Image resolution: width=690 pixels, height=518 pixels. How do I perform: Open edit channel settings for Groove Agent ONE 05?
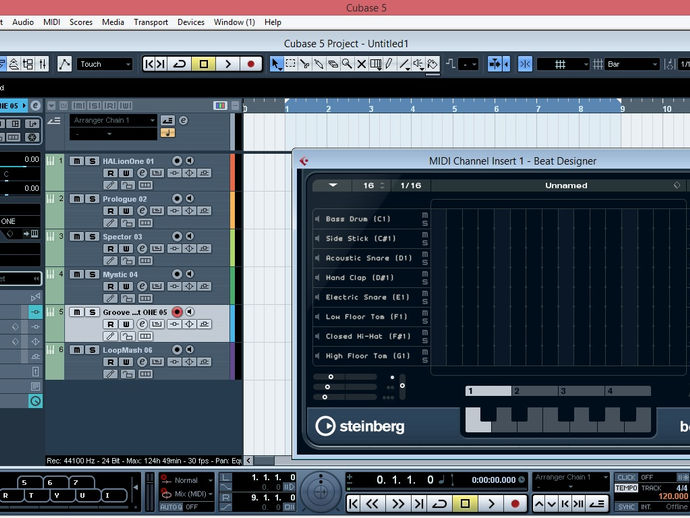(x=142, y=324)
